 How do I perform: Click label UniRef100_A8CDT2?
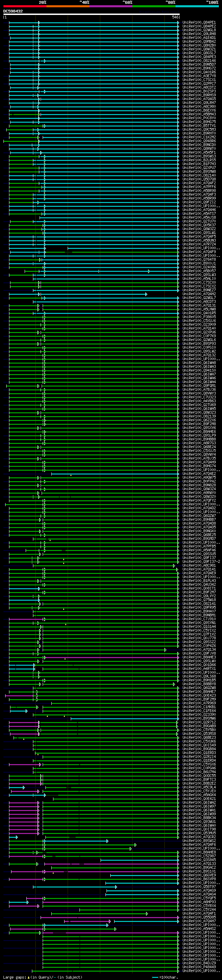pyautogui.click(x=199, y=88)
